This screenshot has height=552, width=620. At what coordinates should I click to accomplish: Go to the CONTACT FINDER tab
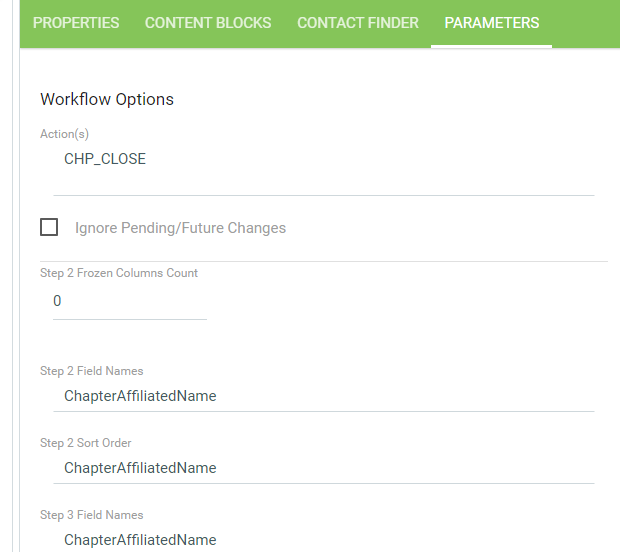(358, 23)
